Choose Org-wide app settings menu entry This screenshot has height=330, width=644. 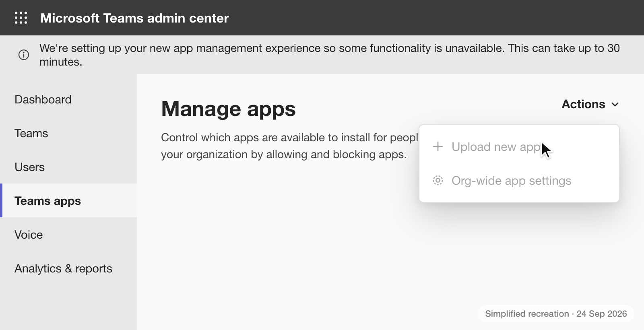pos(519,180)
